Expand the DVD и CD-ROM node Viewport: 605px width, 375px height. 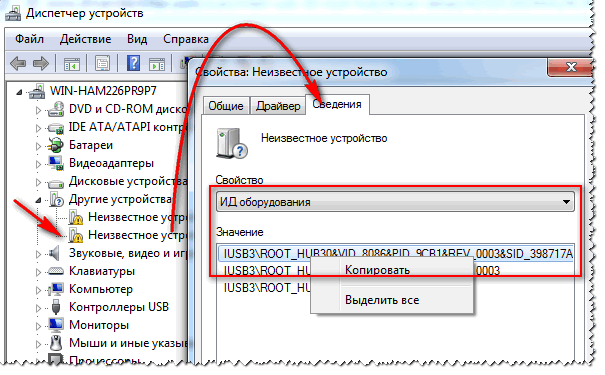click(x=38, y=110)
